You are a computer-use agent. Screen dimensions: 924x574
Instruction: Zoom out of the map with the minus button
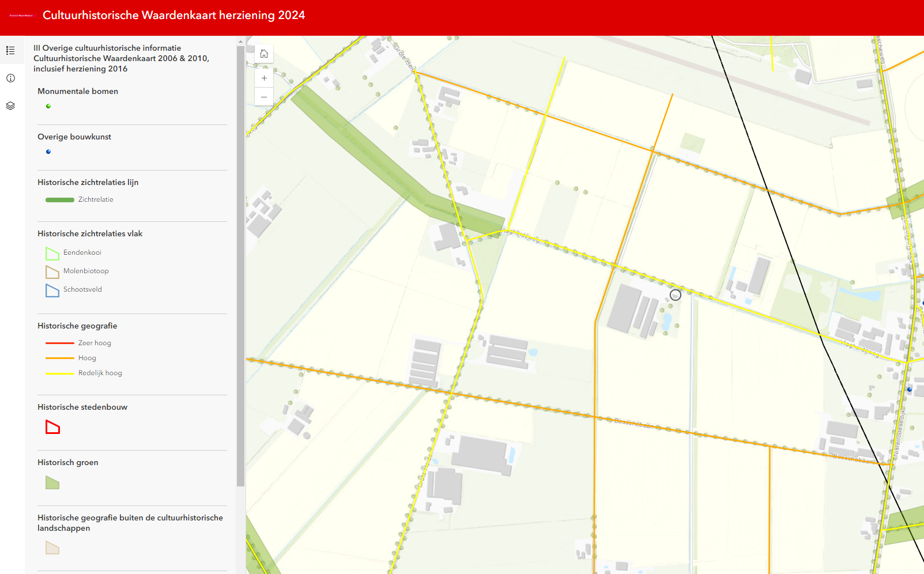tap(264, 97)
